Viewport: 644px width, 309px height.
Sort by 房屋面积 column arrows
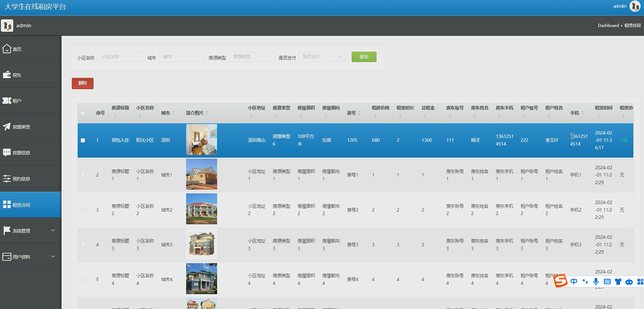click(301, 117)
